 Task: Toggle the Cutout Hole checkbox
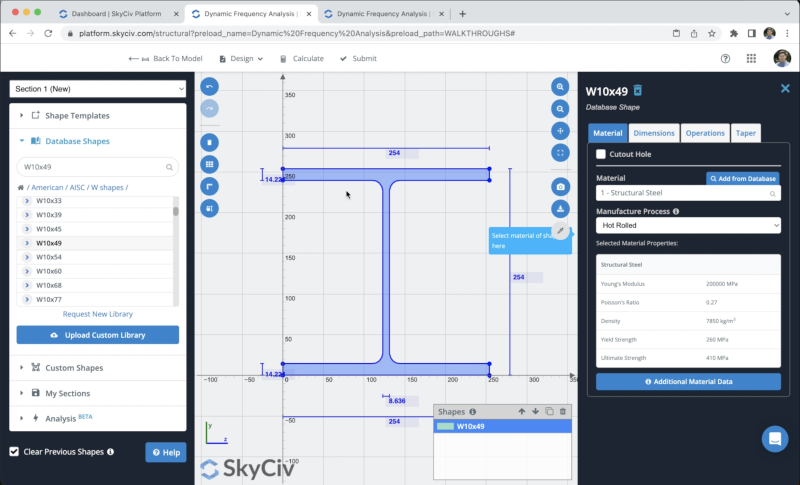601,154
